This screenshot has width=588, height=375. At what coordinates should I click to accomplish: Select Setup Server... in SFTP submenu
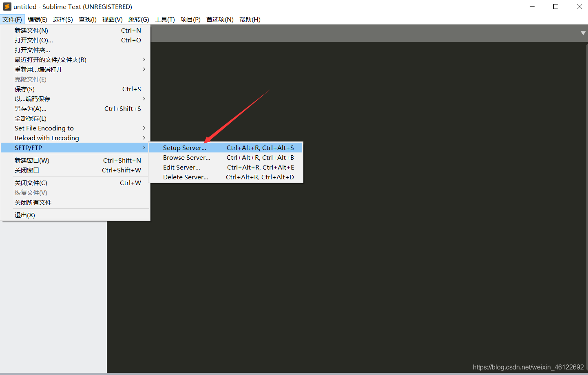[226, 148]
